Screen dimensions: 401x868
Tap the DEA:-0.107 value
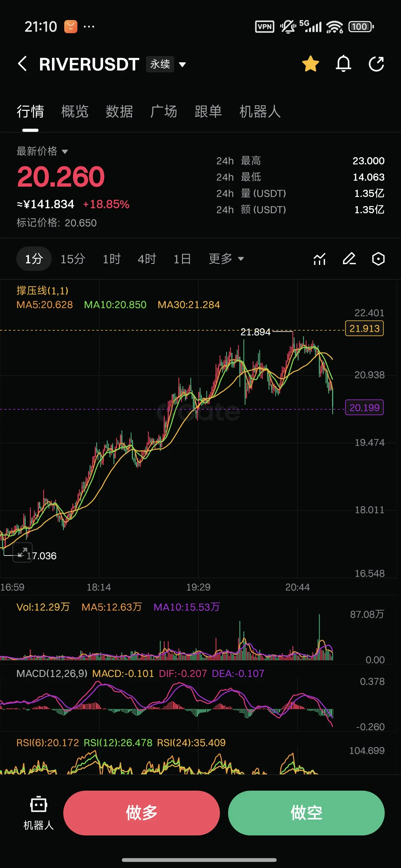tap(238, 674)
